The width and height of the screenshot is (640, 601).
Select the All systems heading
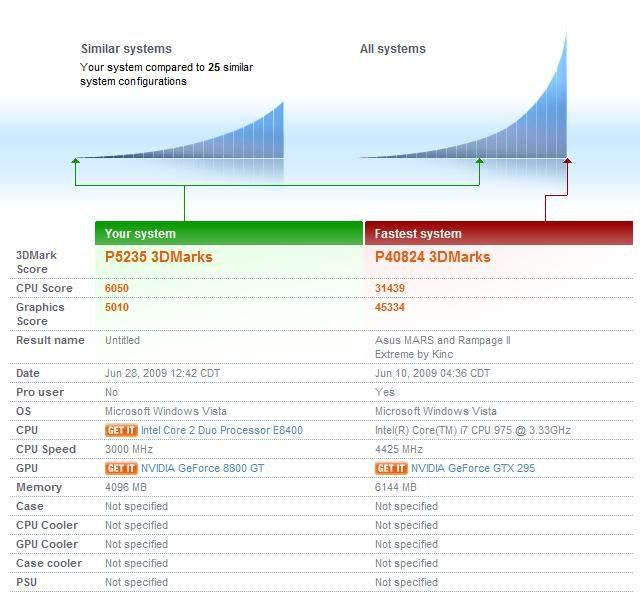coord(393,49)
